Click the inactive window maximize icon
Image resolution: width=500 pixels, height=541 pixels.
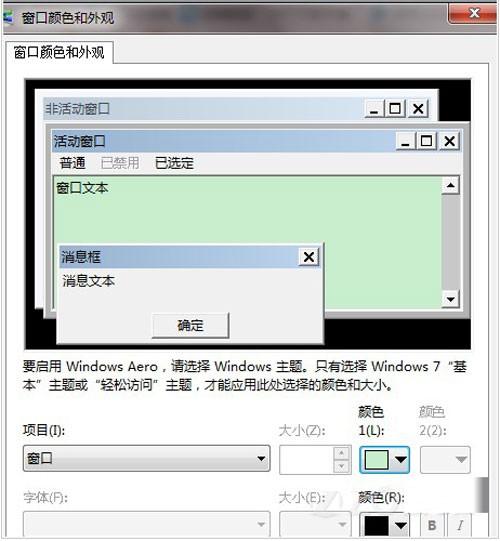pyautogui.click(x=395, y=109)
